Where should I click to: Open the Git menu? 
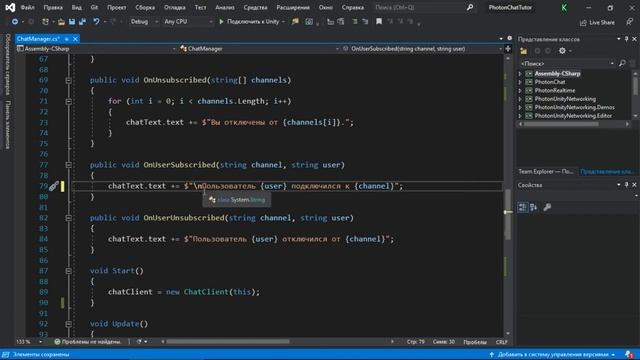[x=94, y=7]
